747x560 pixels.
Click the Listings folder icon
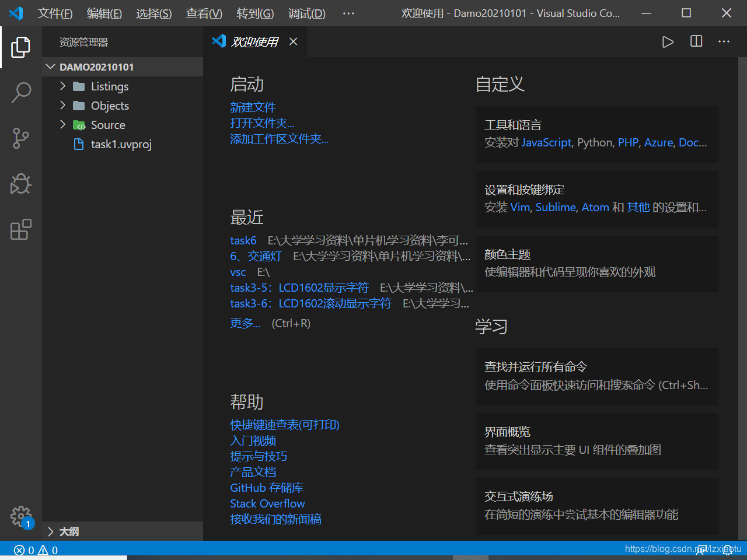79,86
